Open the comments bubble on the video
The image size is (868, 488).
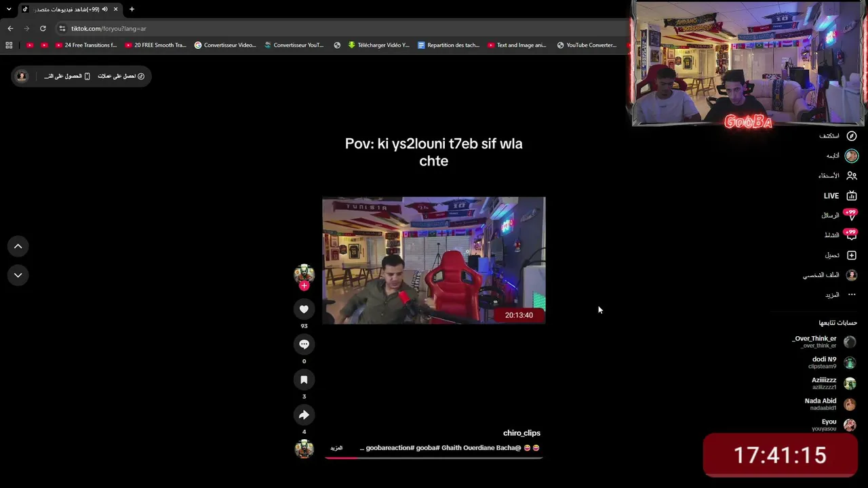coord(304,344)
